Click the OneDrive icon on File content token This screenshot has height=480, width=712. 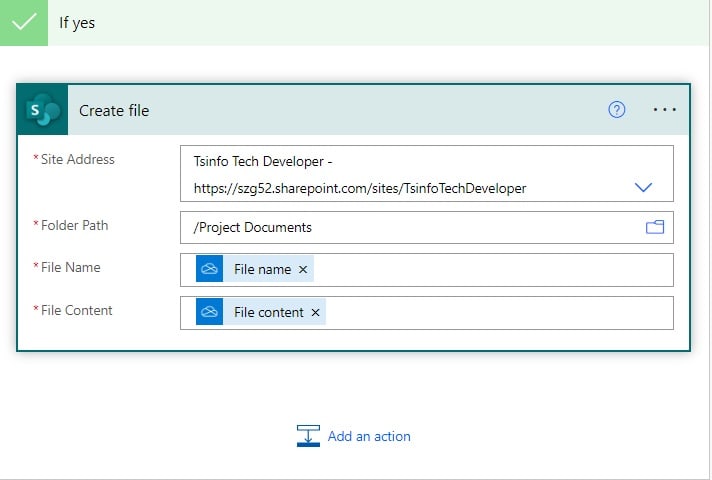(x=209, y=312)
